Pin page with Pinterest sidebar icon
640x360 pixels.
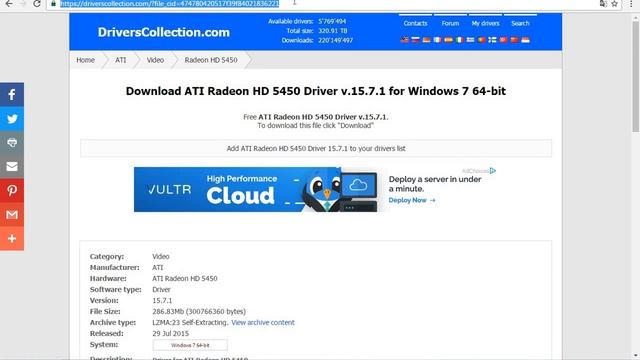click(12, 191)
